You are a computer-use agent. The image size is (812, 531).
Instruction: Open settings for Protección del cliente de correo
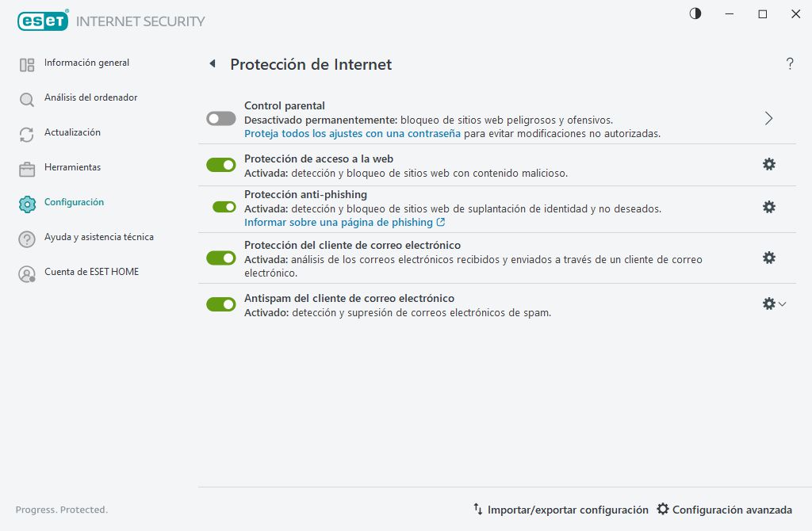768,257
